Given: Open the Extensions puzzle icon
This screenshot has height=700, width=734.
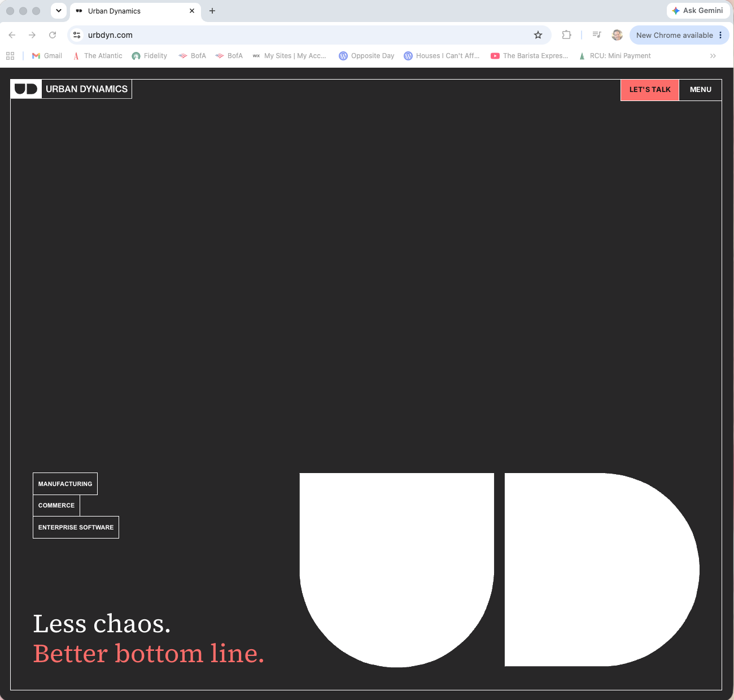Looking at the screenshot, I should [566, 35].
